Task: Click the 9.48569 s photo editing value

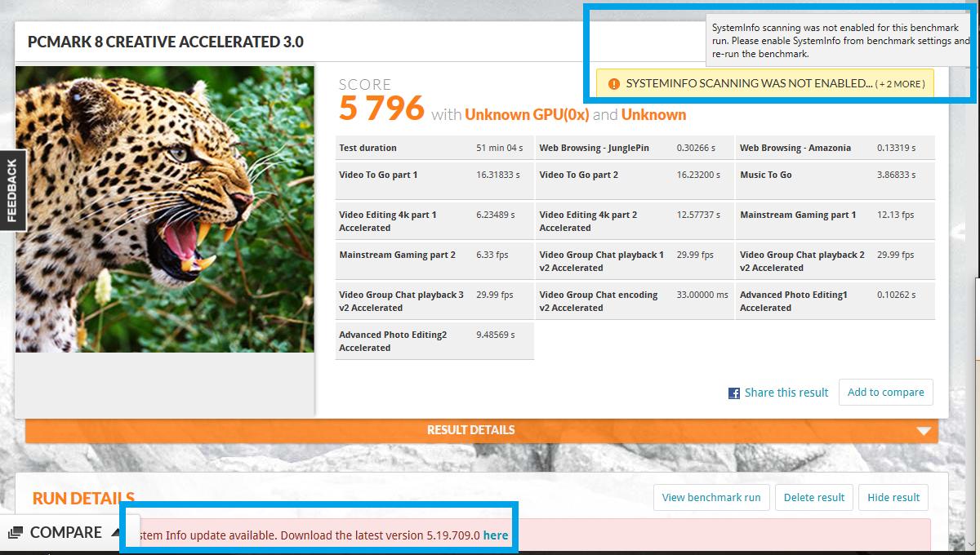Action: 496,335
